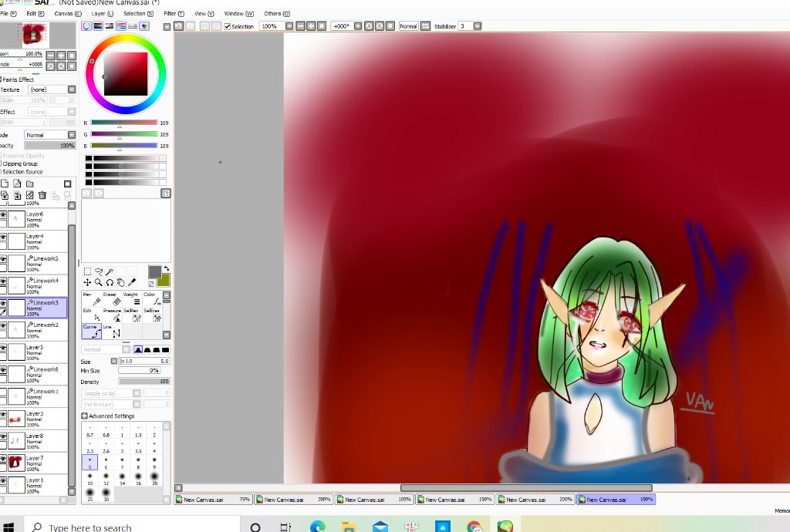Click the navigator canvas thumbnail
The width and height of the screenshot is (790, 532).
point(34,35)
